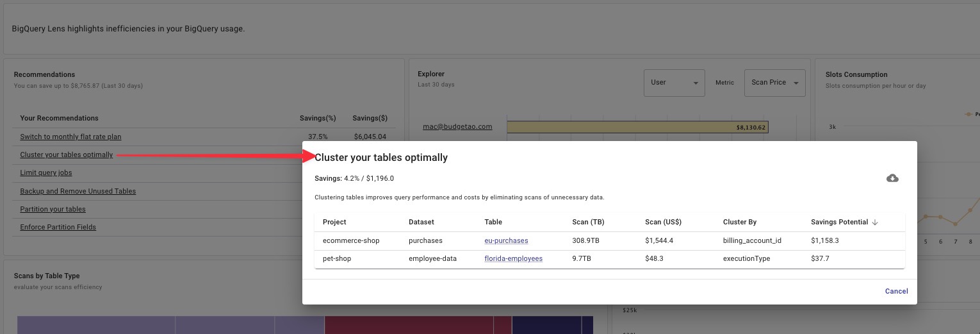Click the $1,544.4 scan cost
Screen dimensions: 980x334
(659, 240)
